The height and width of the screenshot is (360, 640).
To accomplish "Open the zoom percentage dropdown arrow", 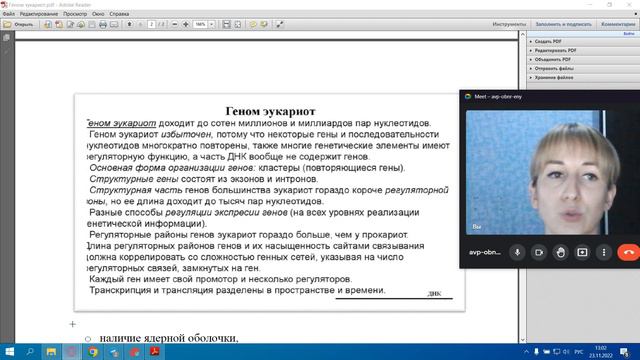I will [211, 24].
